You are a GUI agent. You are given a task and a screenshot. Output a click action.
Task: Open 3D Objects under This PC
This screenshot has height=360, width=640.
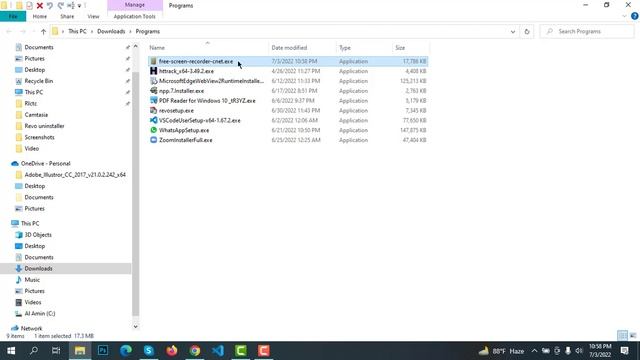click(x=38, y=235)
